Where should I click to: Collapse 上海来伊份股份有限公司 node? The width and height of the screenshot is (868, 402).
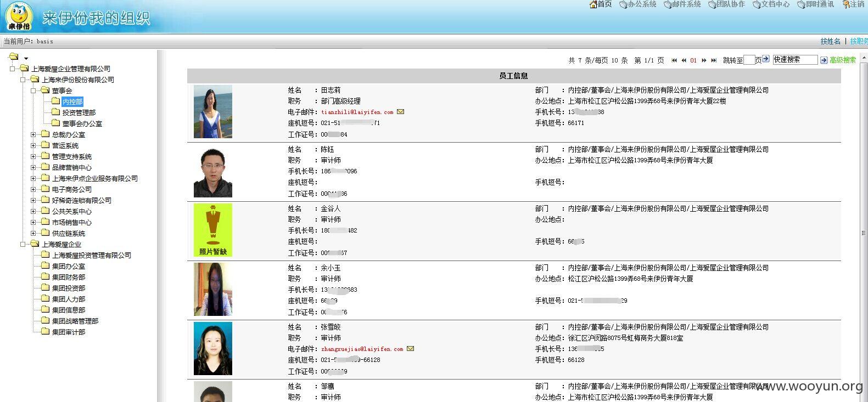23,80
